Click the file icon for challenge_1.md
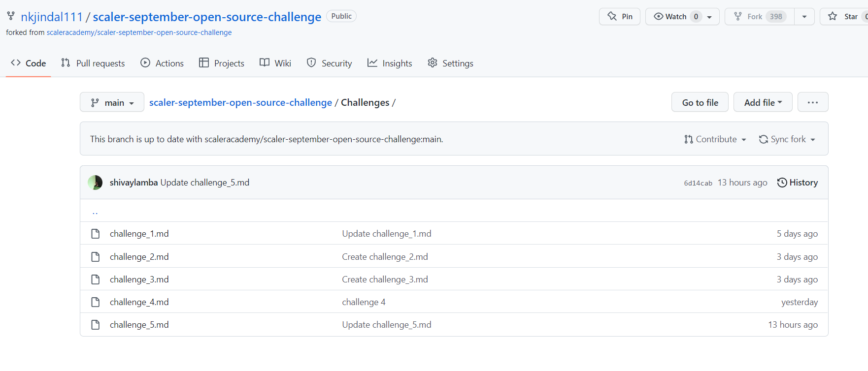The width and height of the screenshot is (868, 371). (96, 234)
